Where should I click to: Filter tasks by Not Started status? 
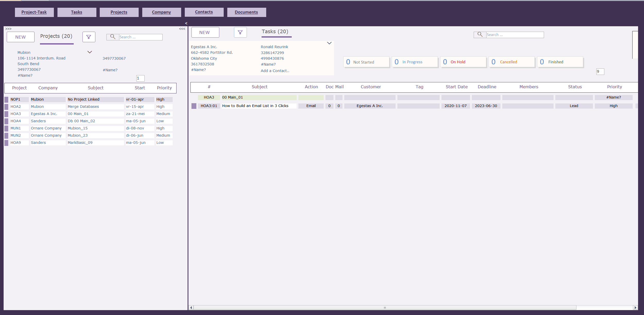click(x=366, y=62)
